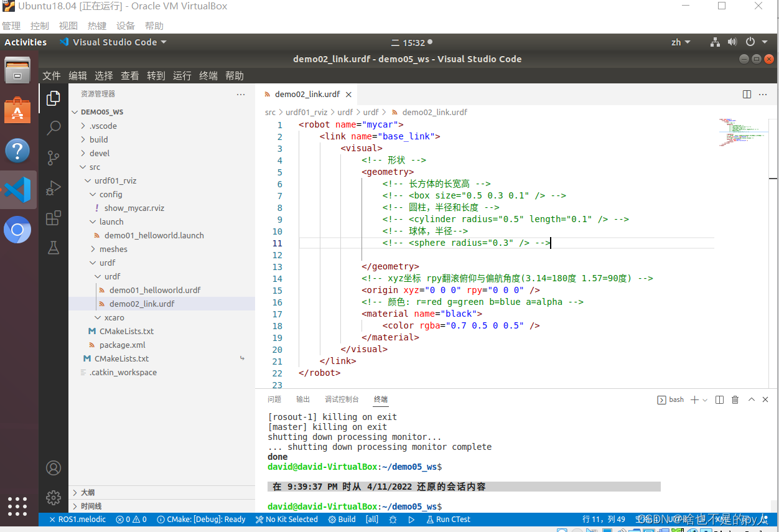Click the launch play icon in status bar
The image size is (779, 532).
pyautogui.click(x=411, y=520)
